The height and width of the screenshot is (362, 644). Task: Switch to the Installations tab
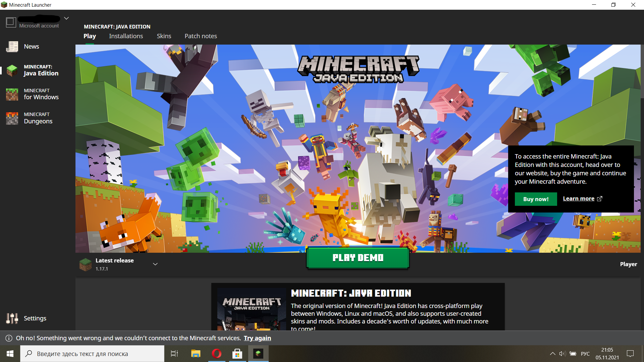[126, 36]
